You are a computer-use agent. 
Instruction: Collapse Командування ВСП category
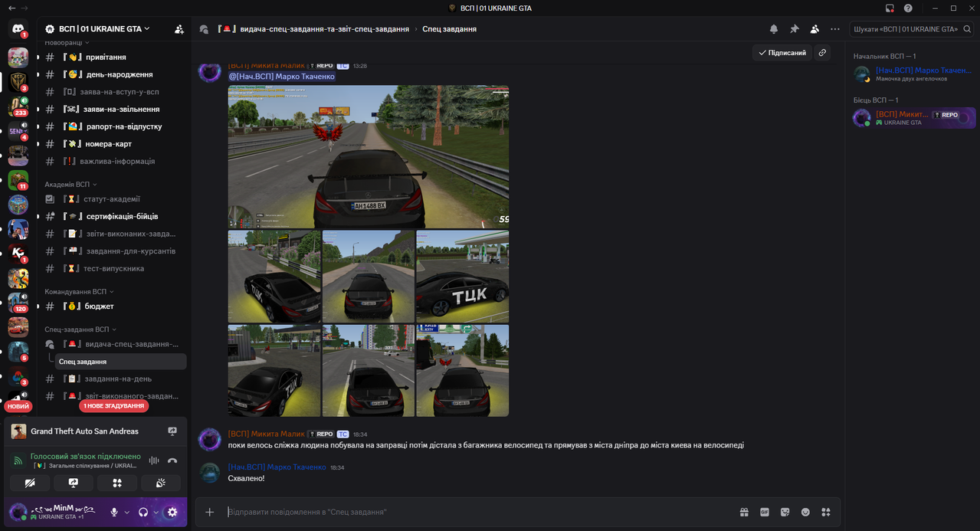coord(80,292)
